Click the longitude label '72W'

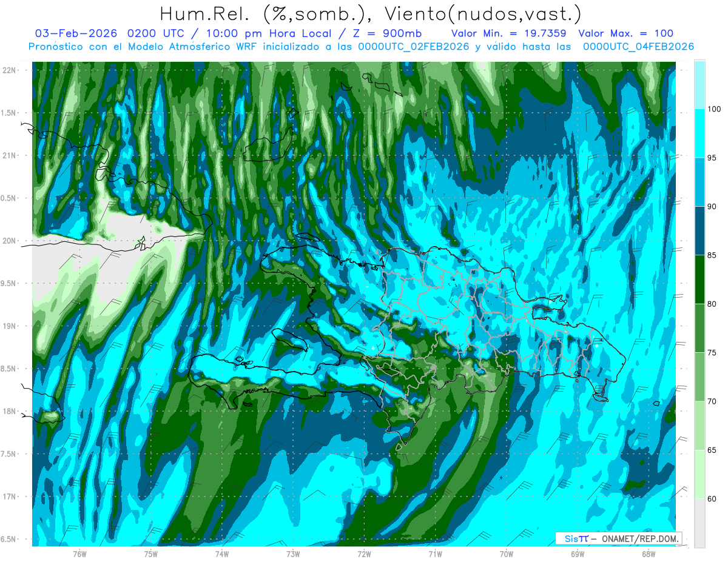pos(363,554)
